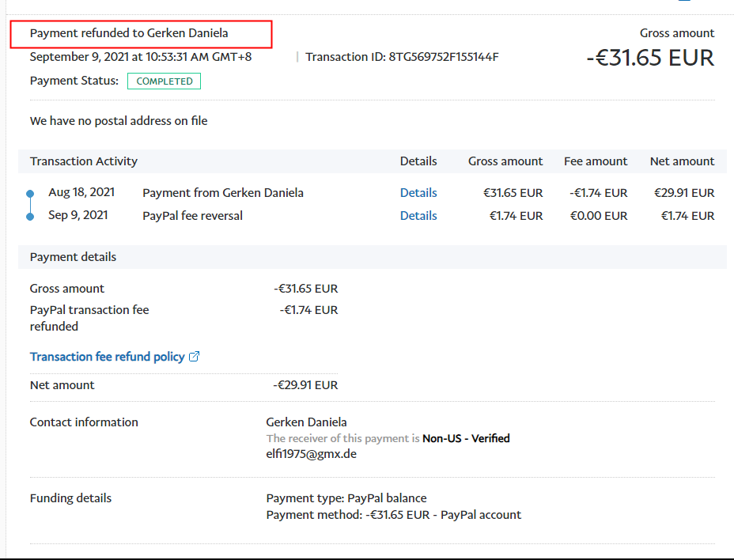Click the email elfi1975@gmx.de
This screenshot has height=560, width=734.
312,454
